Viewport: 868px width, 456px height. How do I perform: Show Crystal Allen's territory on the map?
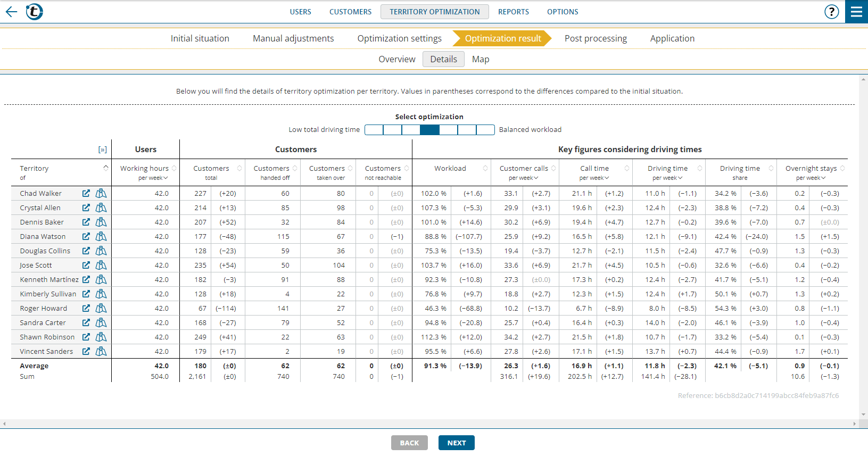point(101,208)
